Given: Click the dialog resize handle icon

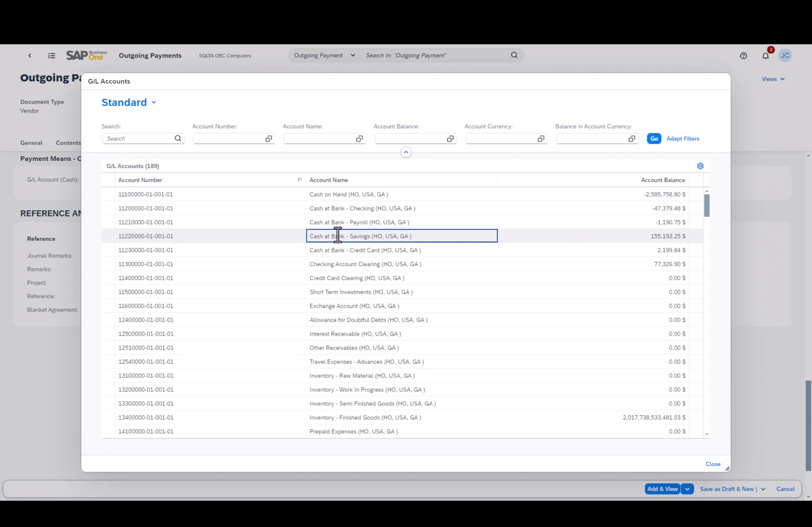Looking at the screenshot, I should 727,468.
